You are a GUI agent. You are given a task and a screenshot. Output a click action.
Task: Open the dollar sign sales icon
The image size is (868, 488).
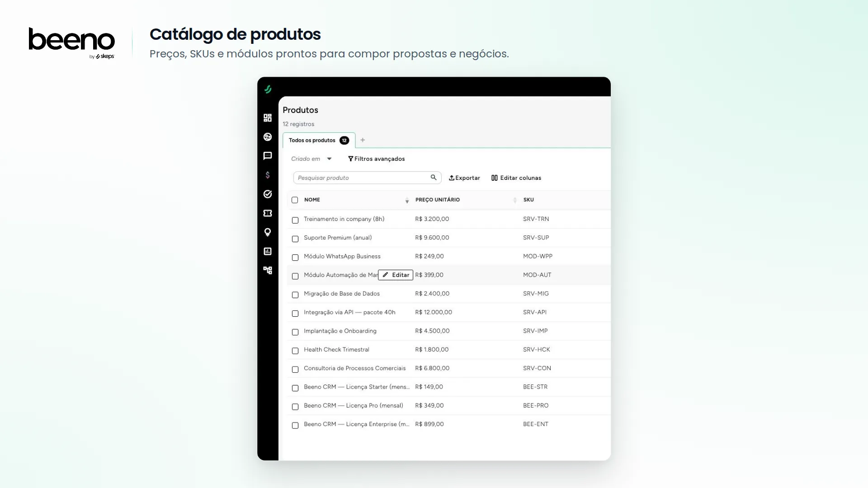[x=268, y=175]
